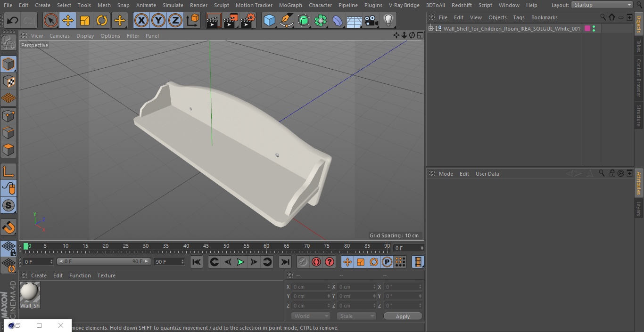Open viewport Display menu
Viewport: 644px width, 332px height.
click(85, 36)
